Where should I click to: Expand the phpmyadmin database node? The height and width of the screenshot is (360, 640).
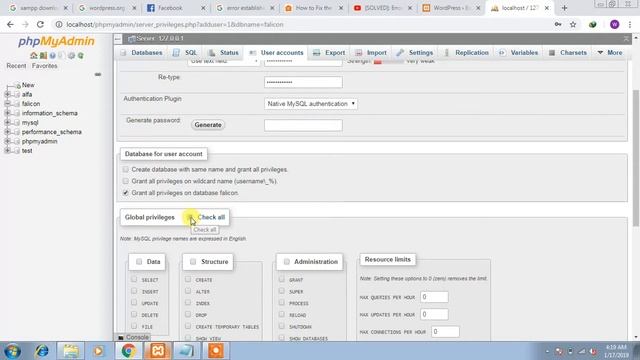pyautogui.click(x=7, y=141)
